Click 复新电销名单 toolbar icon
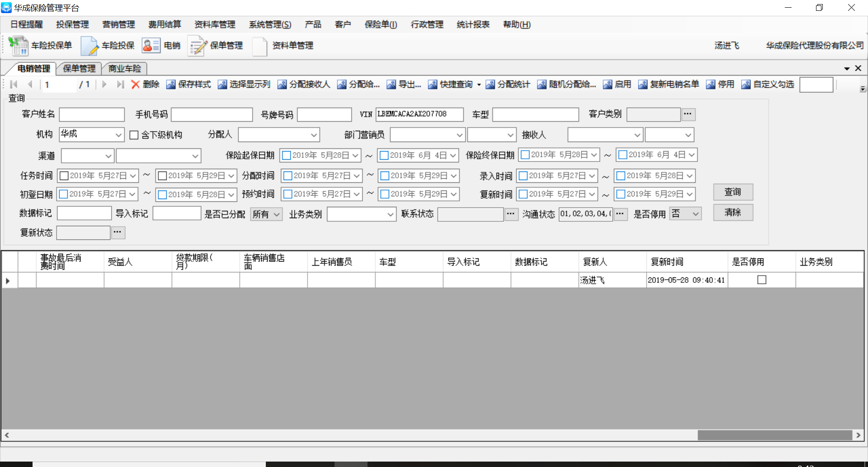 tap(643, 85)
